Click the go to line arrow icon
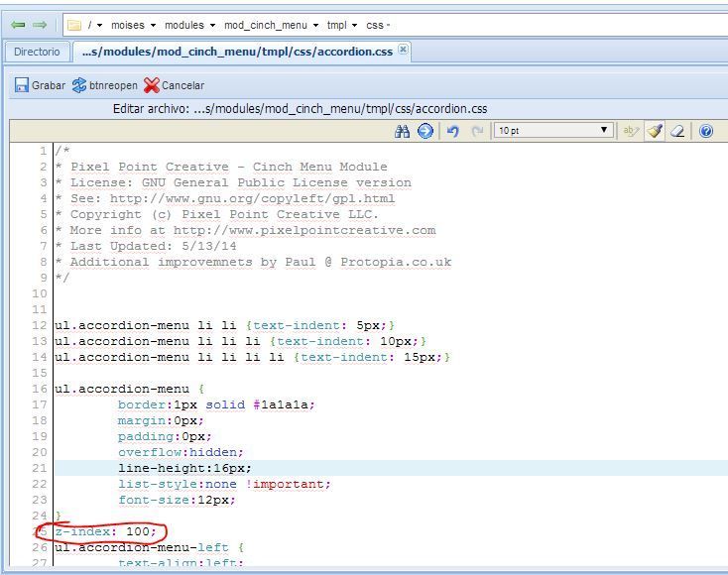728x575 pixels. [x=425, y=131]
